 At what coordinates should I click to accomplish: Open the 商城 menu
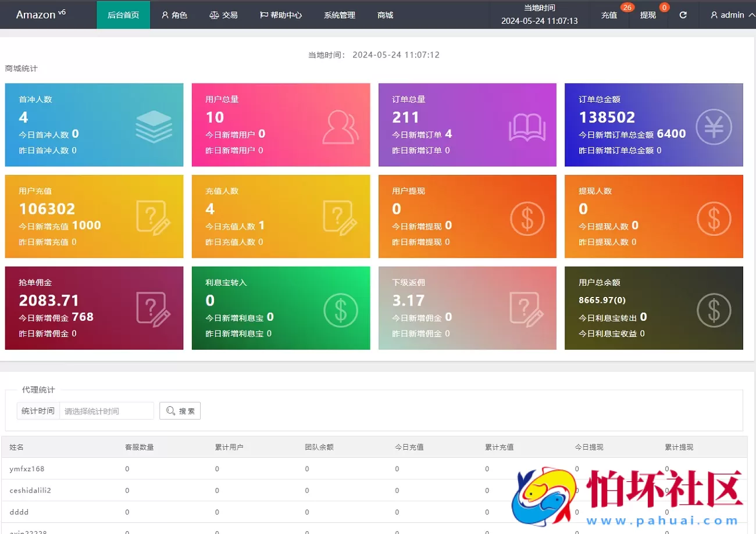pyautogui.click(x=384, y=15)
